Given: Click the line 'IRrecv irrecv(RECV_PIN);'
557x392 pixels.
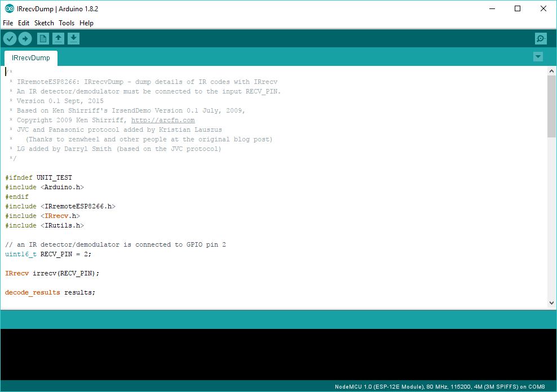Looking at the screenshot, I should tap(52, 273).
